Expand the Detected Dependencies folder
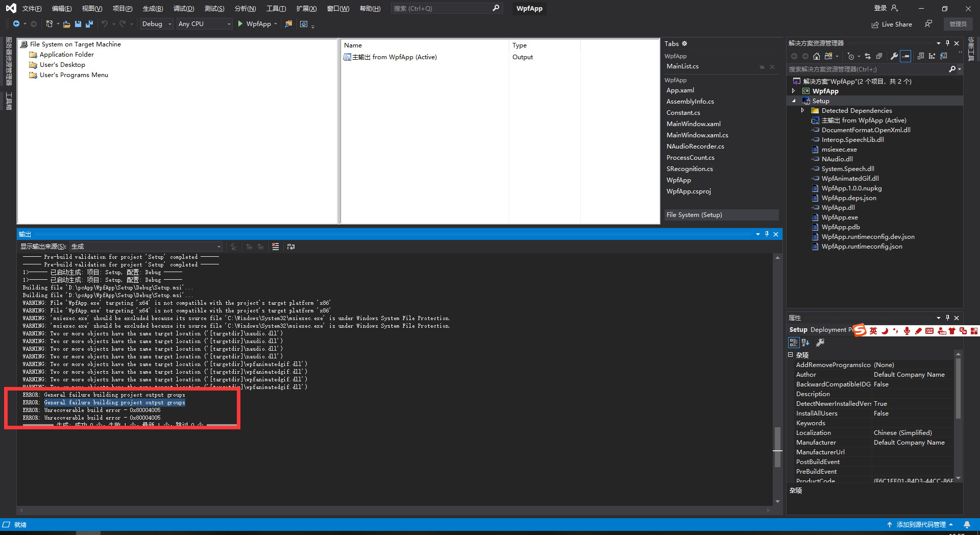The width and height of the screenshot is (980, 535). coord(802,110)
